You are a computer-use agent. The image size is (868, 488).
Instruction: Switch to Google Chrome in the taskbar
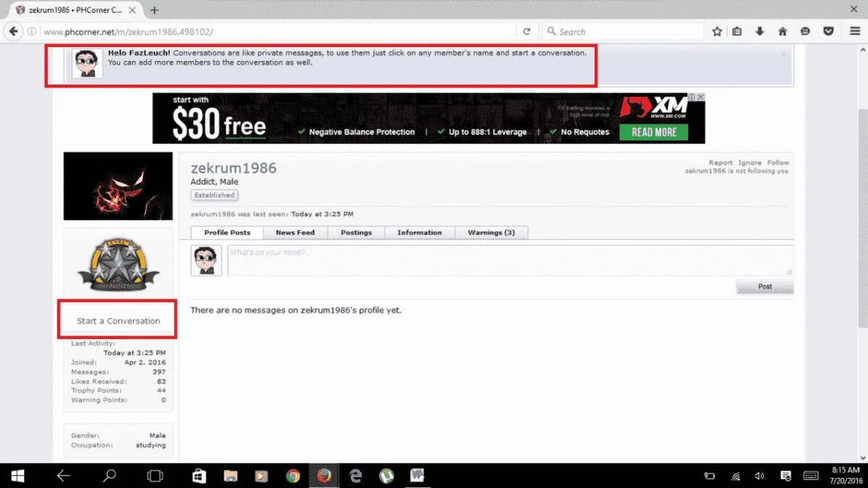click(293, 476)
